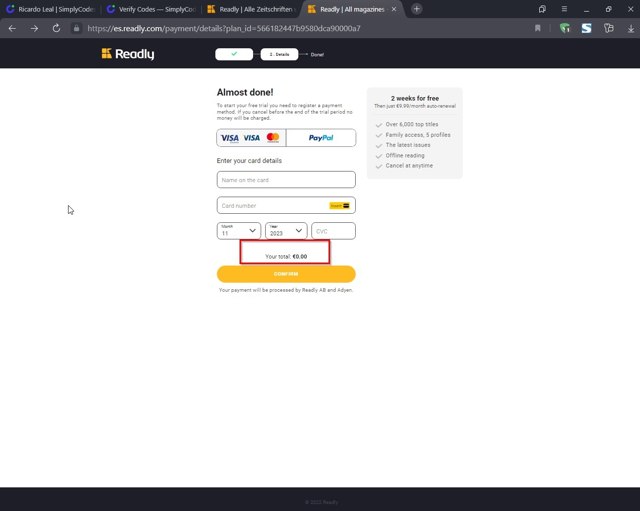The image size is (640, 511).
Task: Switch to Verify Codes SimplyCodes tab
Action: (x=151, y=9)
